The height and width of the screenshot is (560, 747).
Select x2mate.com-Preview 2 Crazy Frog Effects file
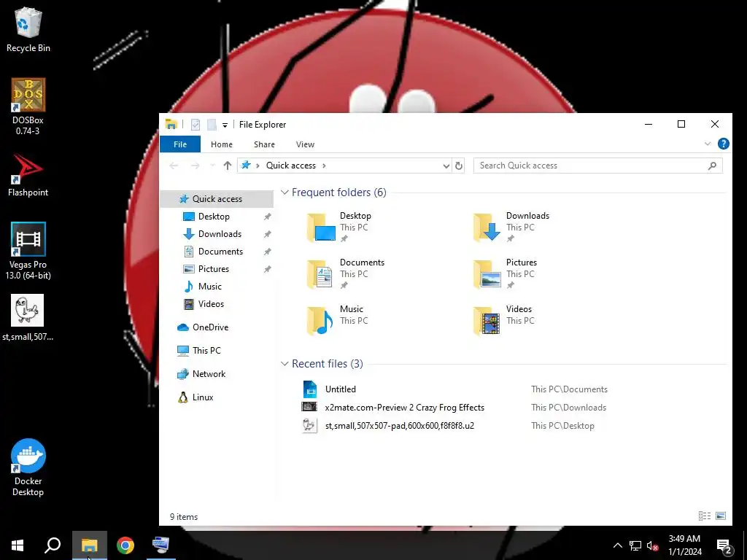pos(512,408)
